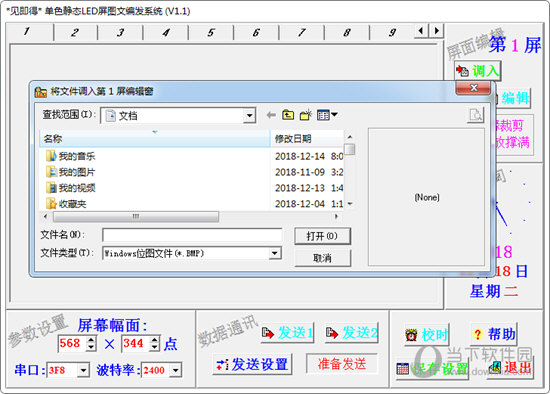This screenshot has width=550, height=394.
Task: Click the 取消 cancel button
Action: (322, 258)
